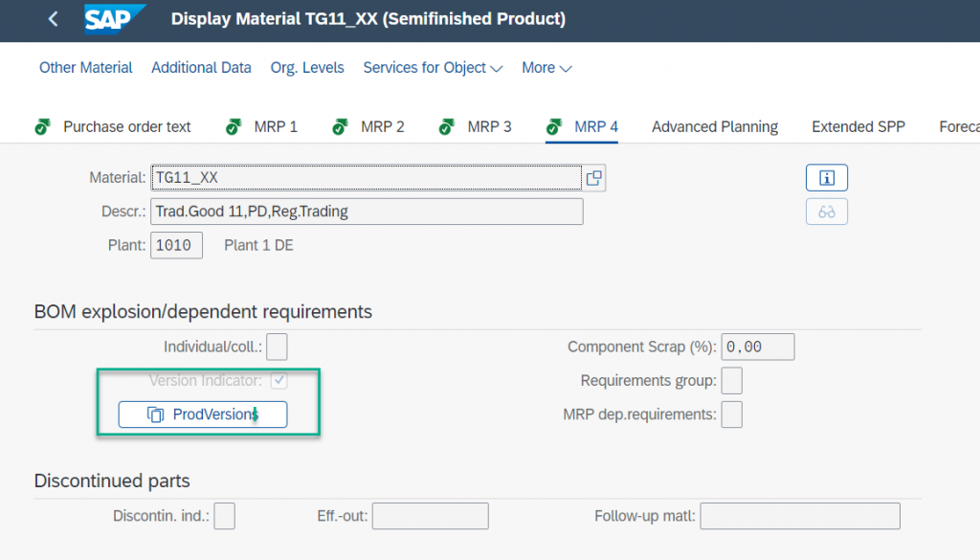Tick the MRP dep.requirements box

(732, 414)
